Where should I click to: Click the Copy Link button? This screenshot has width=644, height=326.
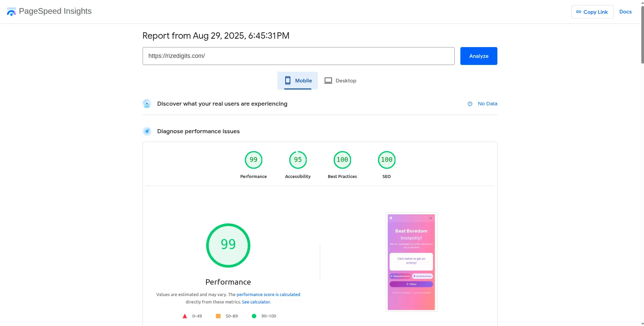pyautogui.click(x=592, y=12)
